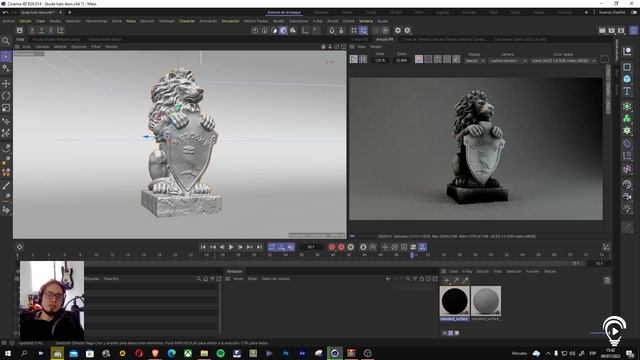Open the Render menu in Arnold IPR panel
This screenshot has width=640, height=360.
(376, 47)
